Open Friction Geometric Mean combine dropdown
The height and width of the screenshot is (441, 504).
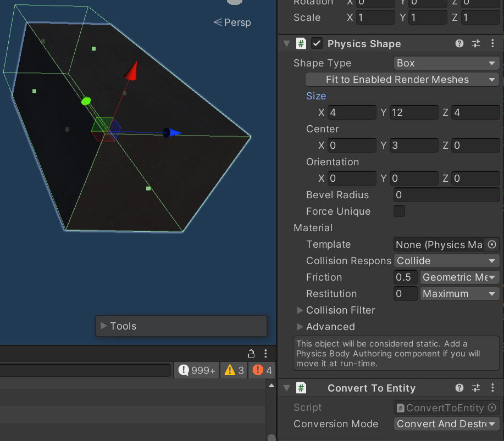click(459, 277)
